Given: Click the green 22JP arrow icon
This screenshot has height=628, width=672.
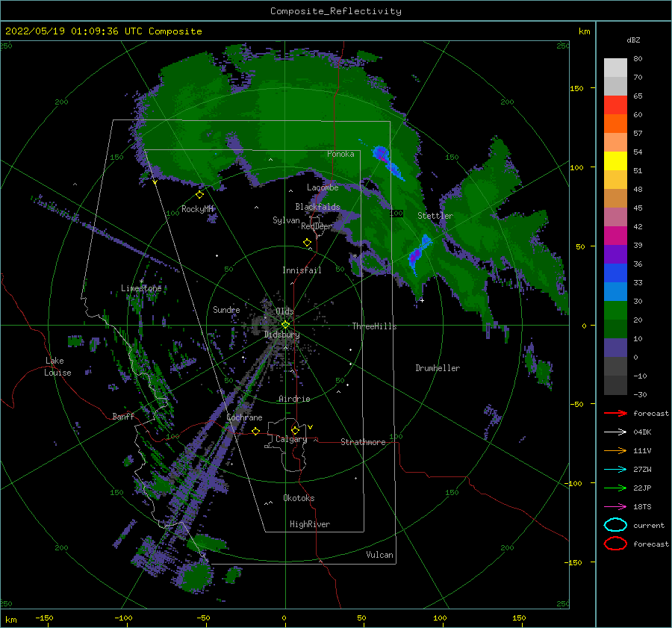Looking at the screenshot, I should (x=615, y=488).
